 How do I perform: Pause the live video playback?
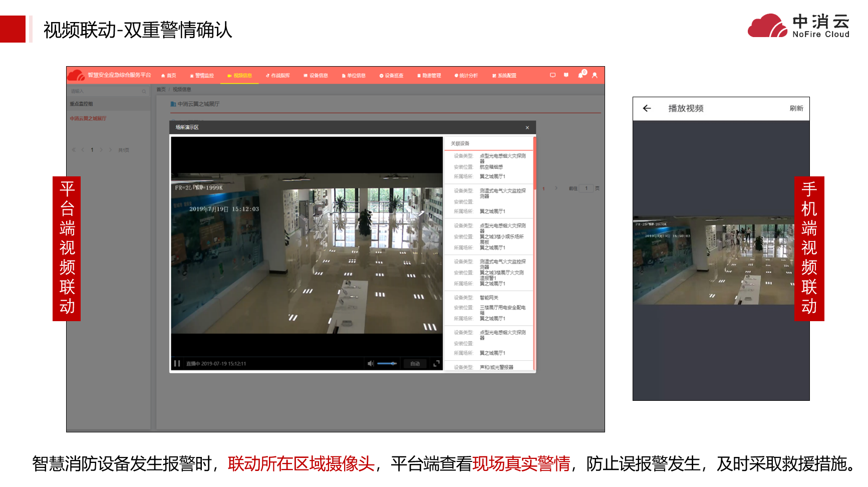click(x=177, y=363)
